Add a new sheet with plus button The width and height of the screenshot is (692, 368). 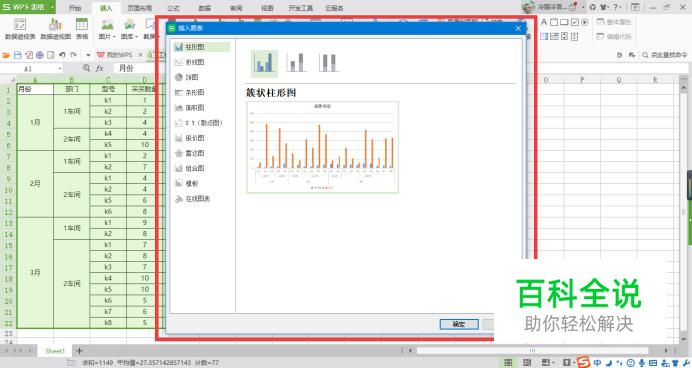79,351
